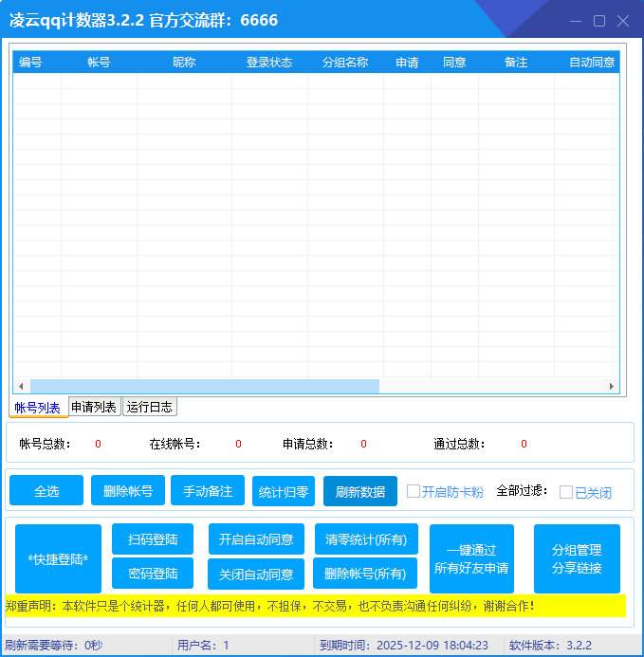This screenshot has height=657, width=644.
Task: Click 统计归零 button
Action: (x=284, y=491)
